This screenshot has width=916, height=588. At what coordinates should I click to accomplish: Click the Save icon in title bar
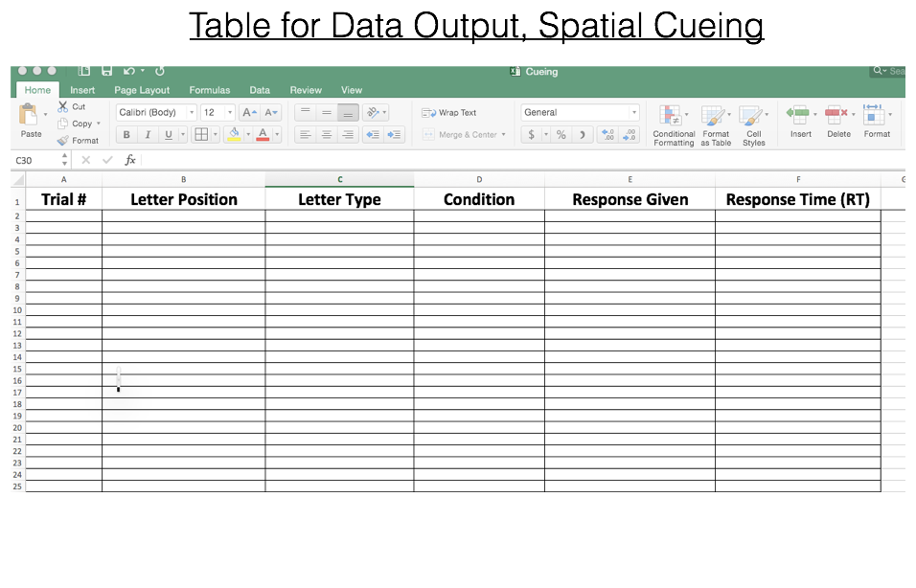click(106, 71)
